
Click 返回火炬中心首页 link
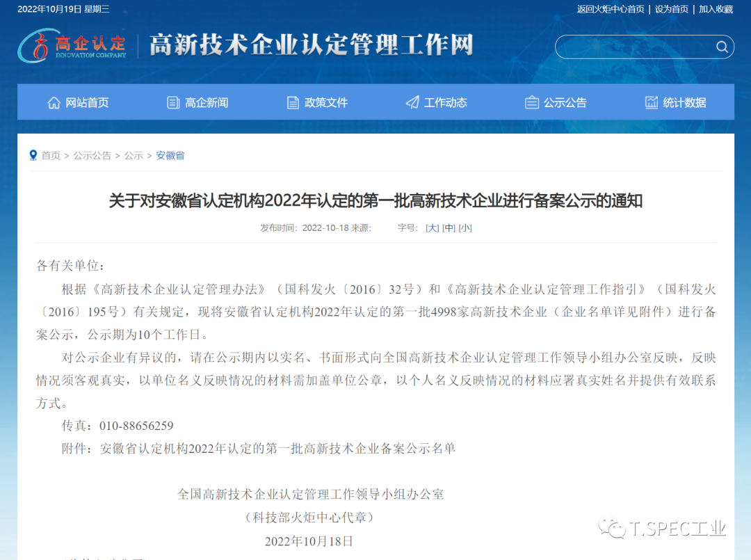pos(611,9)
